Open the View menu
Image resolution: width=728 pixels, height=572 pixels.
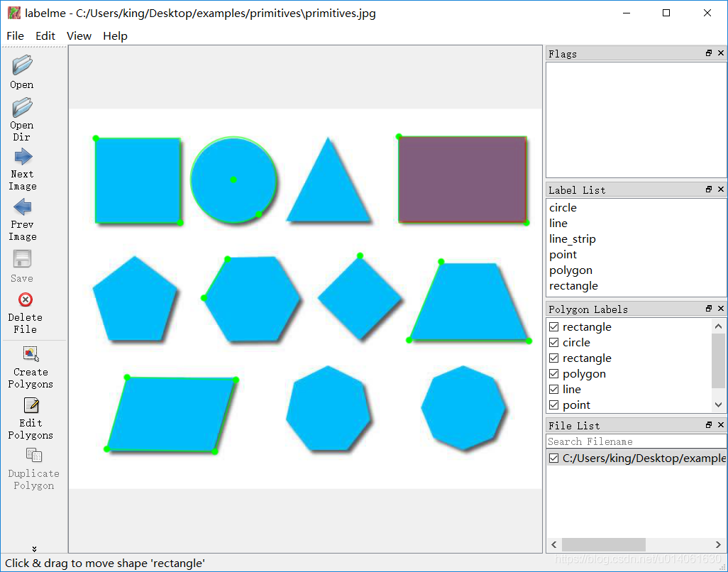click(79, 35)
